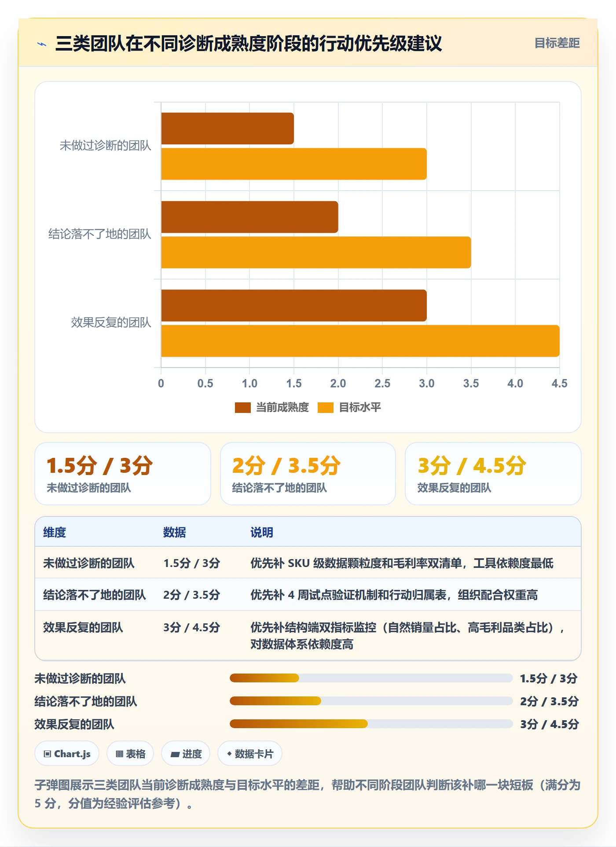
Task: Click the 效果反复的团队 table row name
Action: [x=83, y=627]
